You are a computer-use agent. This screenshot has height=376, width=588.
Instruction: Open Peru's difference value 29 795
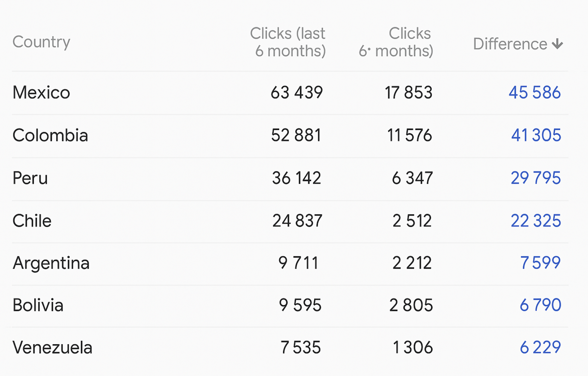tap(535, 178)
